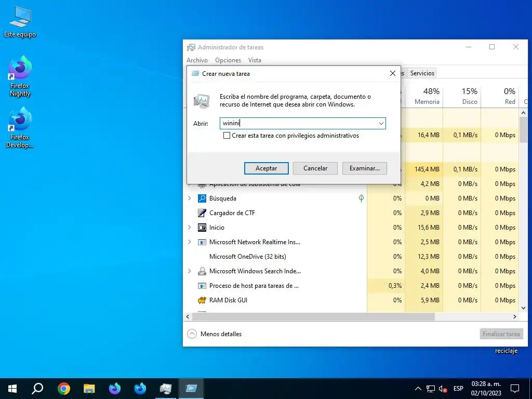
Task: Click the ESP input language indicator
Action: 458,389
